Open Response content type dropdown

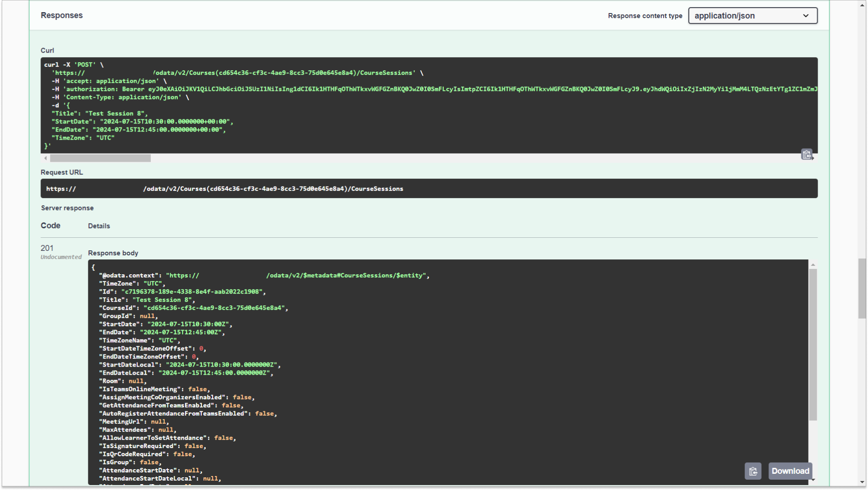(x=752, y=16)
